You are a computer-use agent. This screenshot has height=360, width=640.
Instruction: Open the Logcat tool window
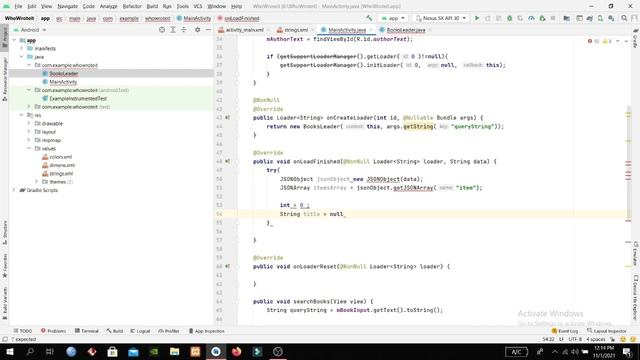tap(140, 331)
